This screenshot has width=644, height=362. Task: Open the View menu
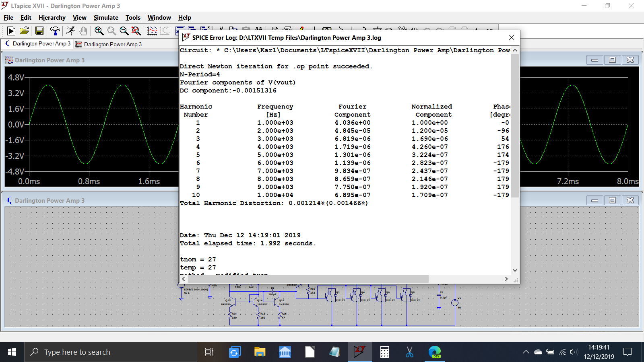(x=80, y=18)
